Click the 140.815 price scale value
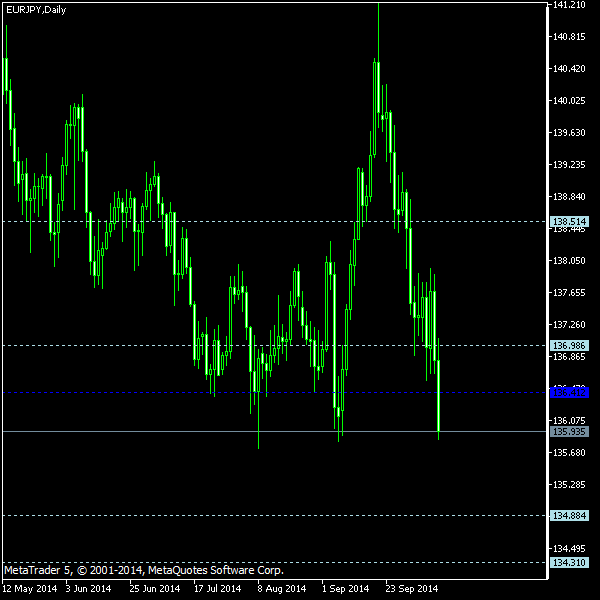600x600 pixels. pos(569,37)
